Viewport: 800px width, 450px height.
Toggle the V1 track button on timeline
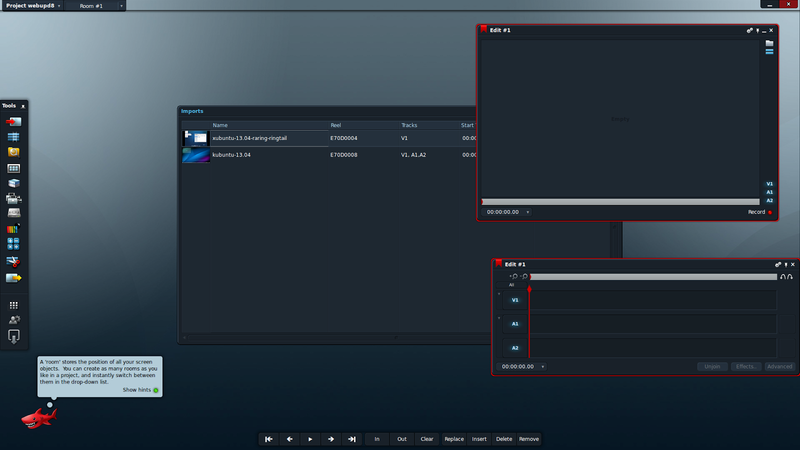point(515,300)
